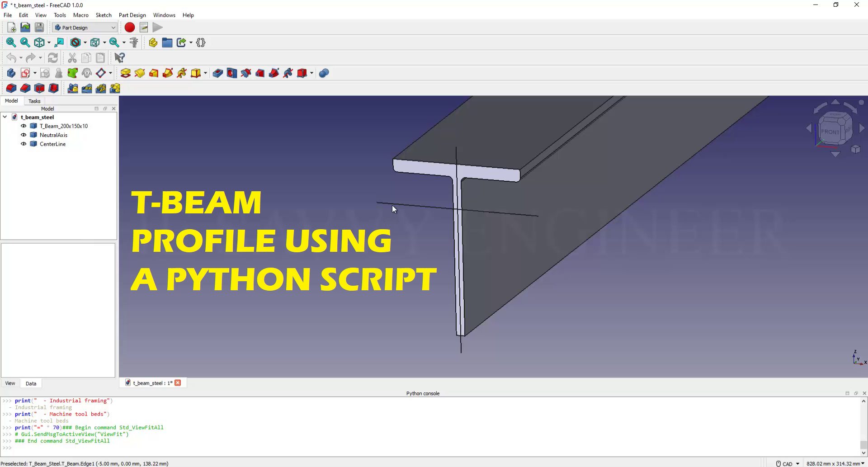Switch to the Tasks tab
Screen dimensions: 868x467
[34, 101]
